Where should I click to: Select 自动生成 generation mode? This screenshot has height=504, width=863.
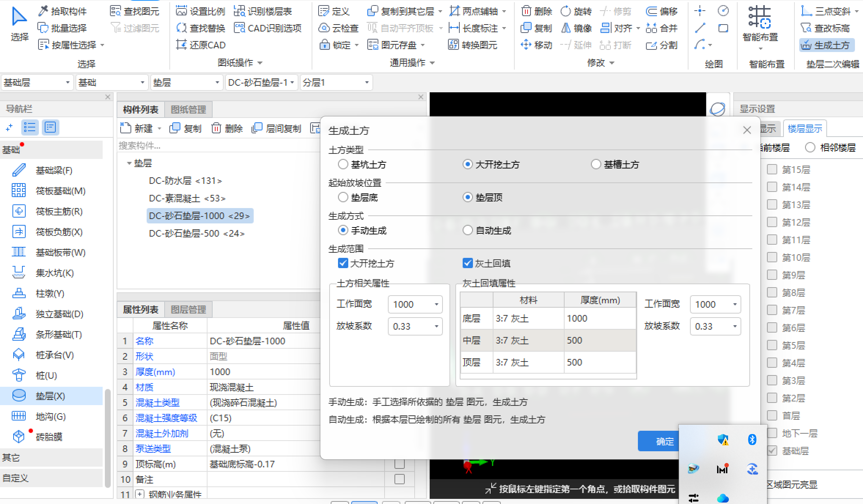pos(468,230)
